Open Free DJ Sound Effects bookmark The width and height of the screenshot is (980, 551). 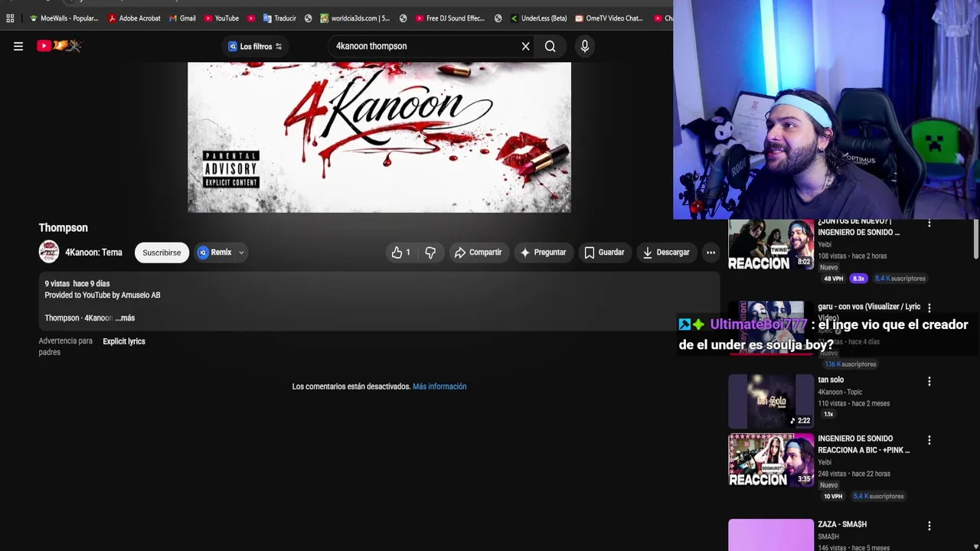pos(450,18)
